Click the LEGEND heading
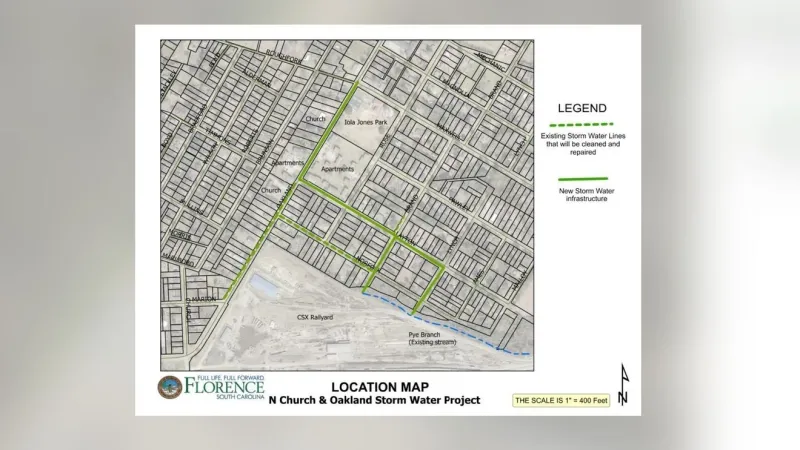Screen dimensions: 800x450 click(x=582, y=108)
